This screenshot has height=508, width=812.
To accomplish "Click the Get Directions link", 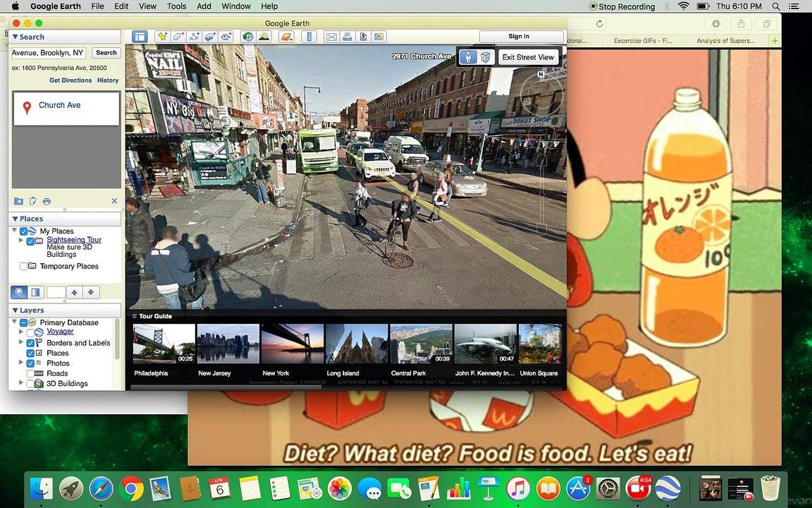I will click(70, 80).
